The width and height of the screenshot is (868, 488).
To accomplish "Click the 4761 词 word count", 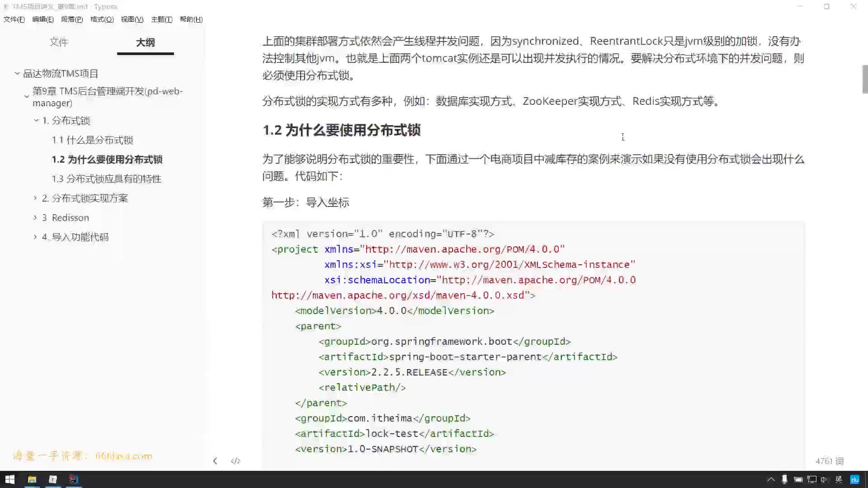I will click(x=830, y=461).
